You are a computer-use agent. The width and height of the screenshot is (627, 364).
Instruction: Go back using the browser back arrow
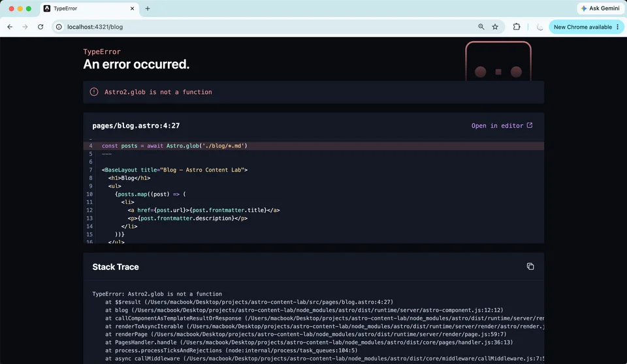(10, 27)
